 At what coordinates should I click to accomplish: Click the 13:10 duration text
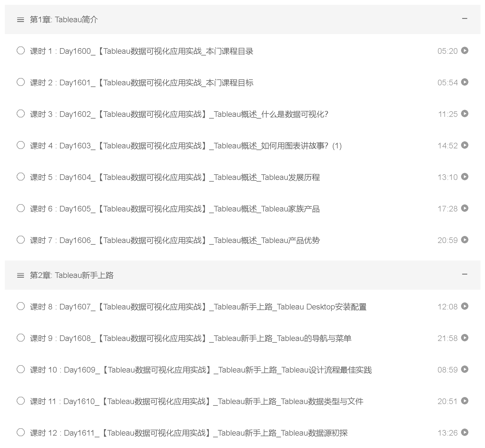[x=448, y=177]
